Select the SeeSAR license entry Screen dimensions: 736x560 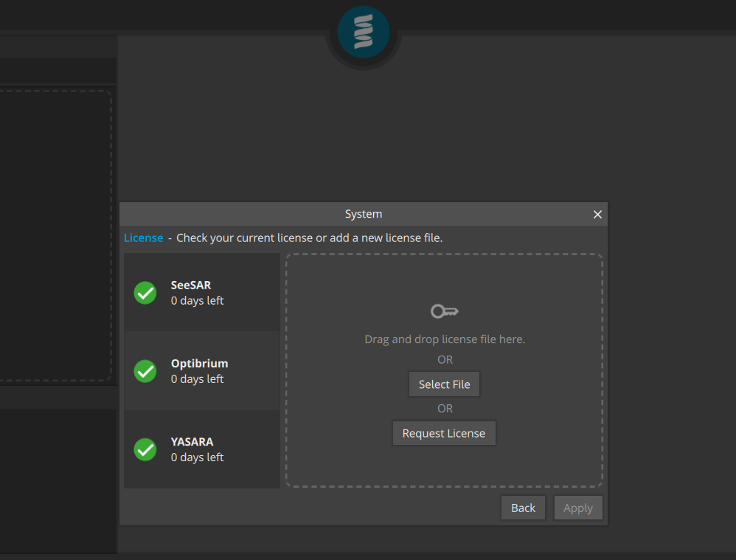coord(202,292)
